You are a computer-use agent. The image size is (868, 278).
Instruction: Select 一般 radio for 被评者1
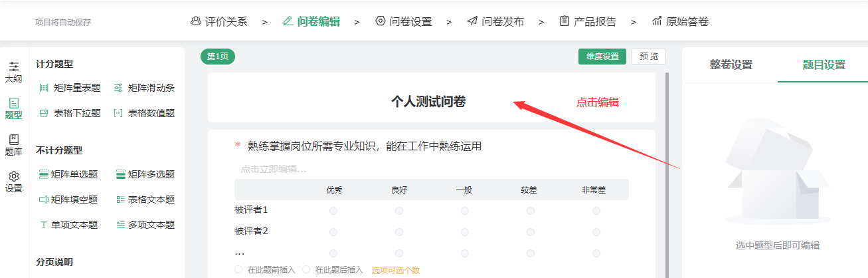tap(465, 210)
